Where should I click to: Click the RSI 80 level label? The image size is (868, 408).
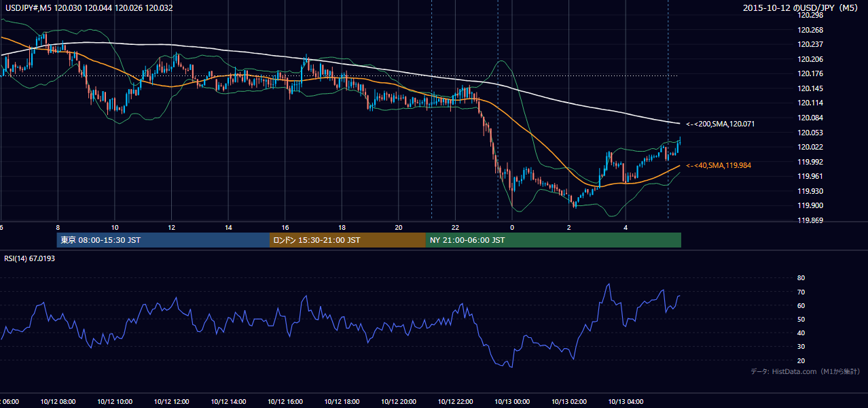coord(801,278)
